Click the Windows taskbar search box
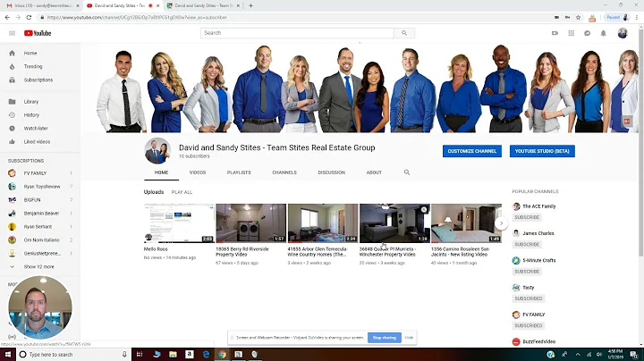 (x=74, y=354)
